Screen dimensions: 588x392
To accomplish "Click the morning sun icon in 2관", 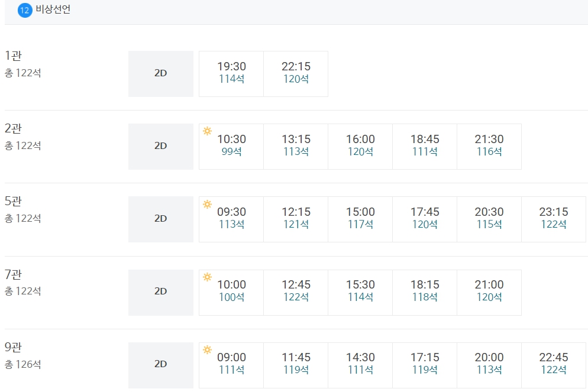I will (x=208, y=131).
